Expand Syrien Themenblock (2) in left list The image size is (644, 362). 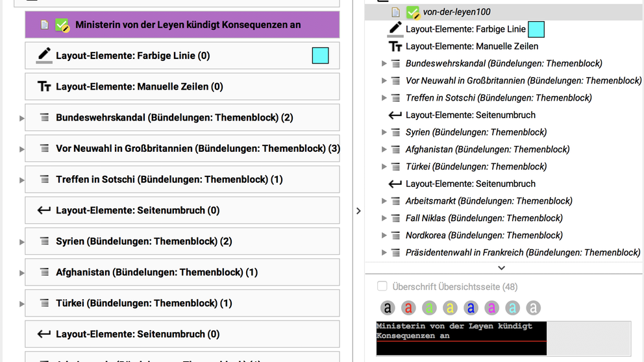coord(22,242)
